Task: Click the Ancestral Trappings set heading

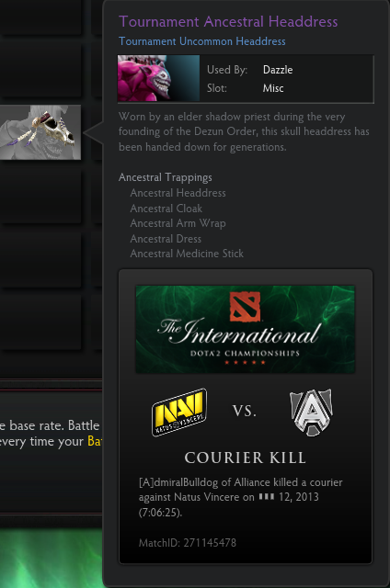Action: click(x=166, y=177)
